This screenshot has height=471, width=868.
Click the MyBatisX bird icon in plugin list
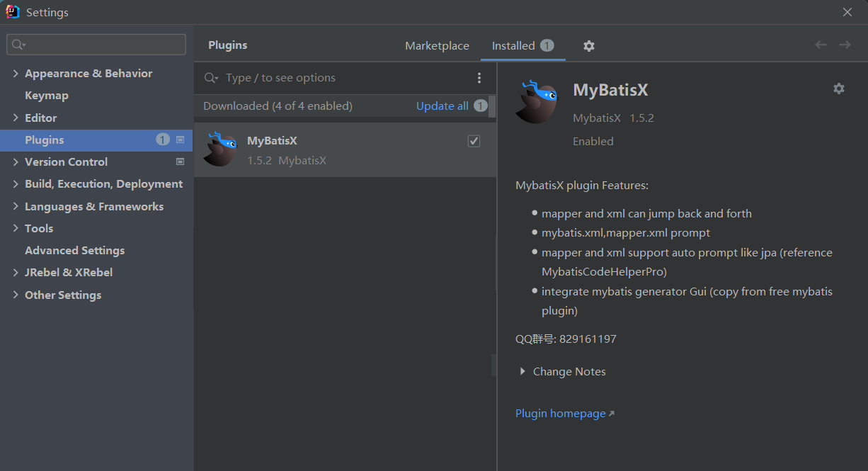click(x=219, y=149)
